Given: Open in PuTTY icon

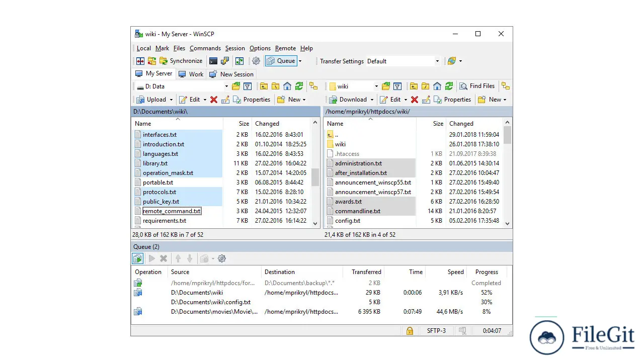Looking at the screenshot, I should (225, 61).
